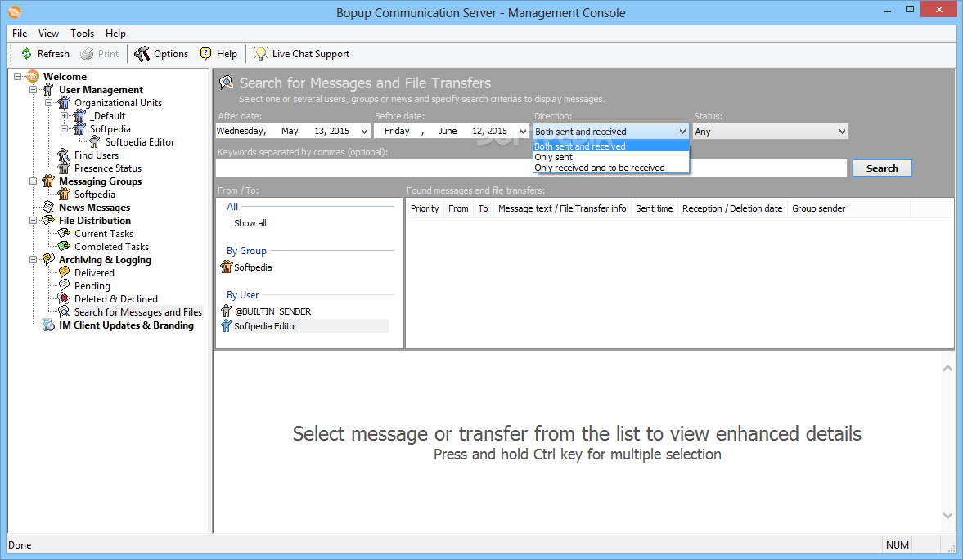Open the File menu
This screenshot has width=963, height=560.
pos(20,34)
